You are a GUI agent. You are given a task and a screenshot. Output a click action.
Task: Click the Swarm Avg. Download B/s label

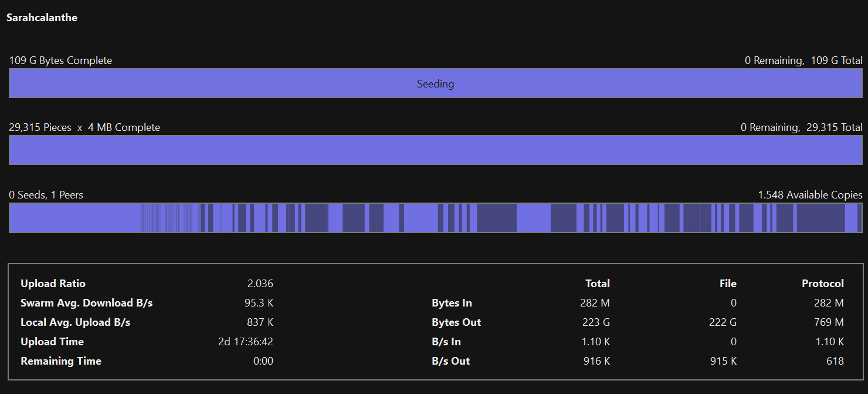87,303
